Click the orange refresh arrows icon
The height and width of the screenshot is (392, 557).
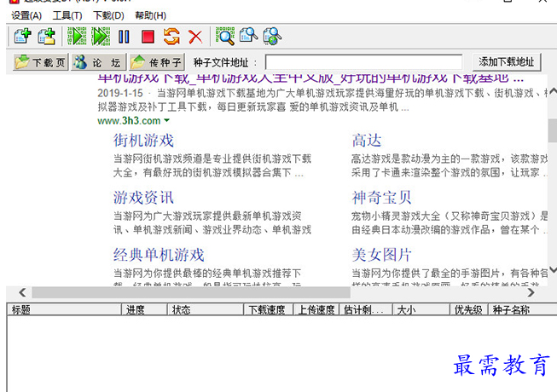(x=171, y=37)
